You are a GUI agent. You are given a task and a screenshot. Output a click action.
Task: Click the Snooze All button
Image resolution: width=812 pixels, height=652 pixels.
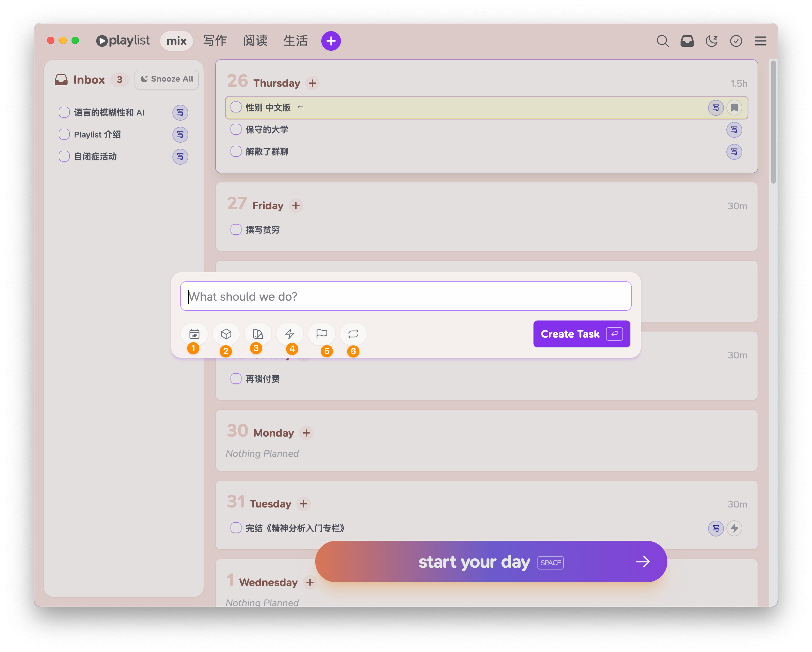point(167,79)
